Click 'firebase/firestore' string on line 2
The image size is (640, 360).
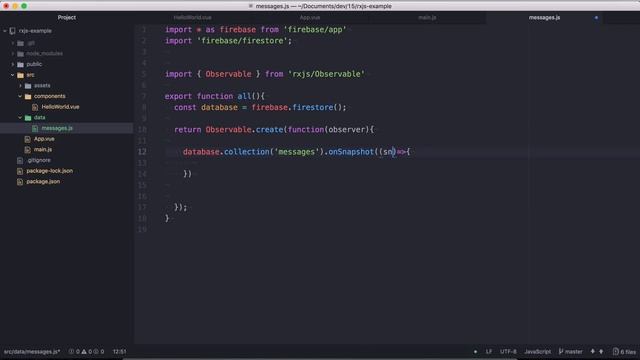(x=242, y=41)
